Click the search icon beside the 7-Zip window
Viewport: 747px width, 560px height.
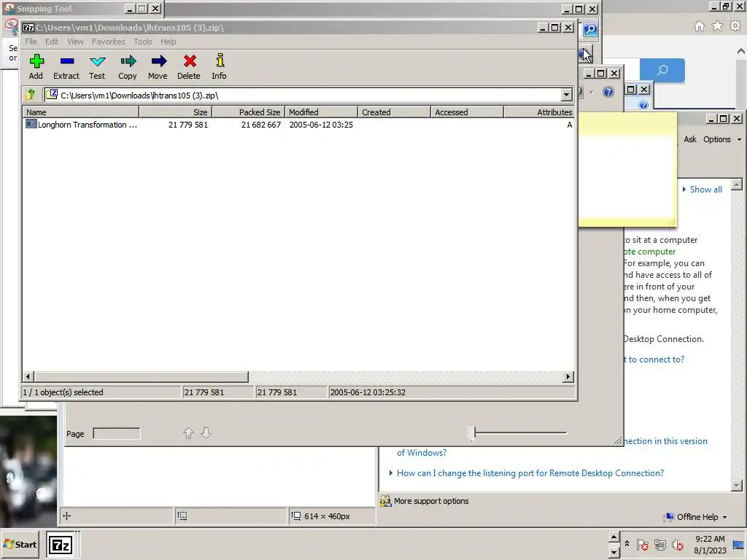tap(589, 29)
